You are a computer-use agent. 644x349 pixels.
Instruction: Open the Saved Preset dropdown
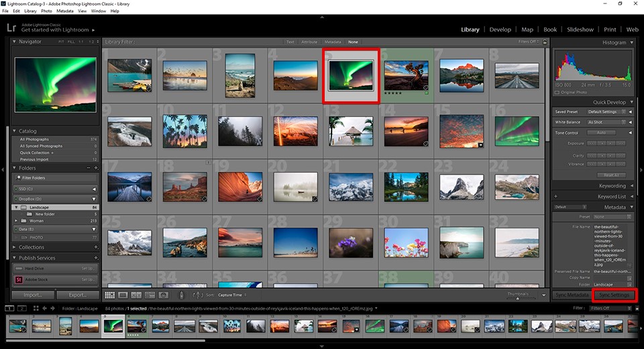(x=606, y=112)
